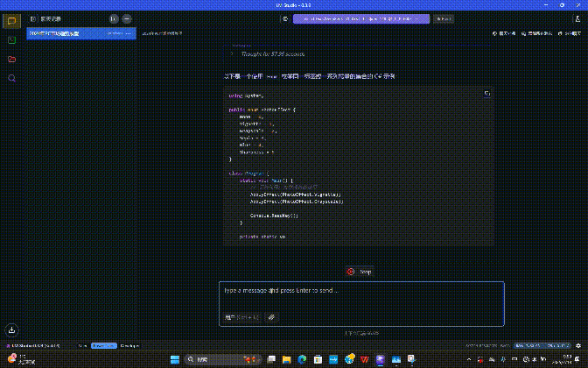Viewport: 588px width, 368px height.
Task: Open the Windows Start menu
Action: [173, 360]
